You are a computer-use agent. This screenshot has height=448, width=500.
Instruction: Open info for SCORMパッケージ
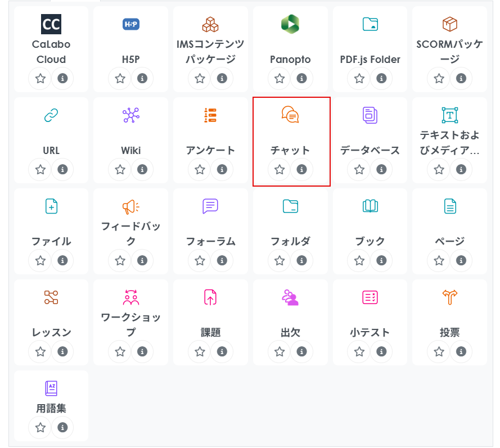tap(461, 78)
